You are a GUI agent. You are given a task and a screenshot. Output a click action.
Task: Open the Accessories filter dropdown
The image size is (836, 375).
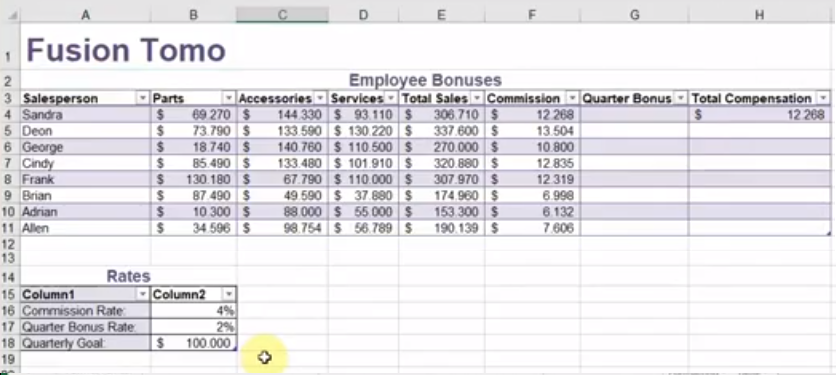click(x=320, y=99)
